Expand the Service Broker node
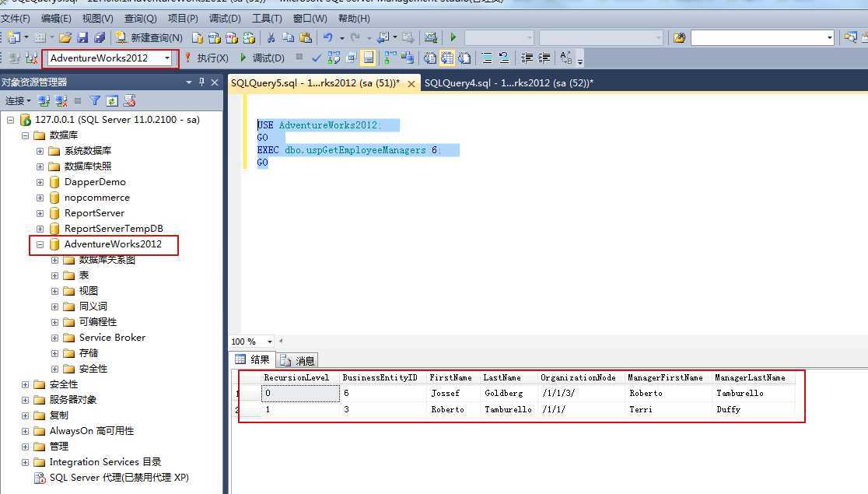The height and width of the screenshot is (494, 868). coord(54,338)
